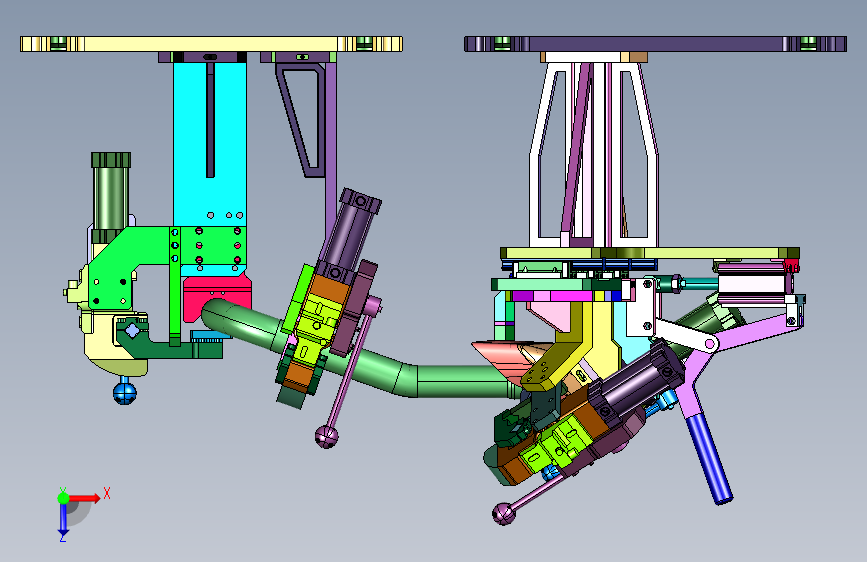Select the mint green plate on right assembly
Image resolution: width=867 pixels, height=562 pixels.
click(x=539, y=284)
